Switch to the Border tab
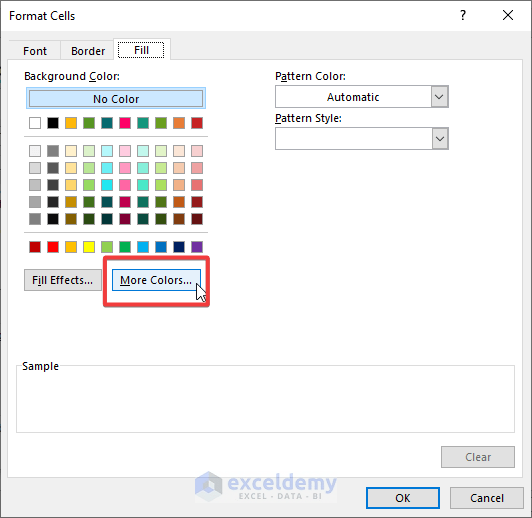The width and height of the screenshot is (532, 518). tap(88, 51)
